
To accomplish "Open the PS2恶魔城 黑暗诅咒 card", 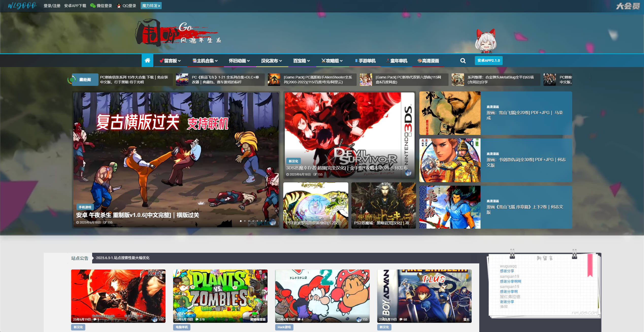I will [x=384, y=205].
